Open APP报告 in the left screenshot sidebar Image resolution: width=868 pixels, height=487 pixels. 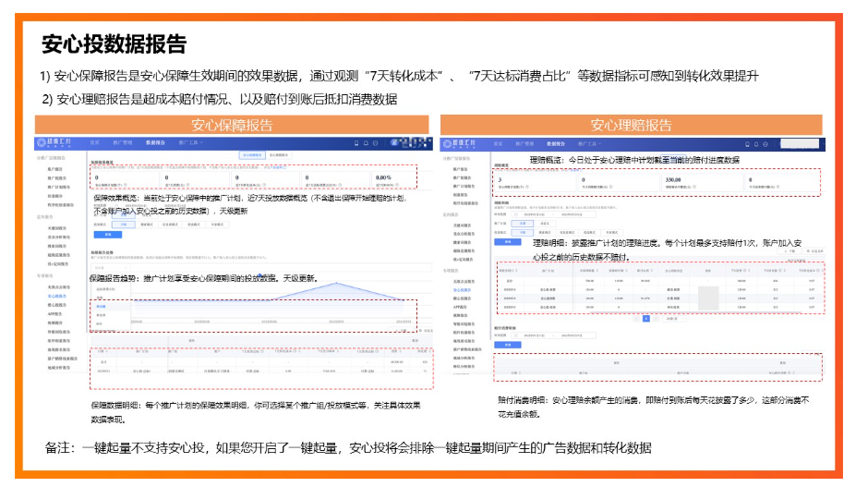[x=54, y=314]
